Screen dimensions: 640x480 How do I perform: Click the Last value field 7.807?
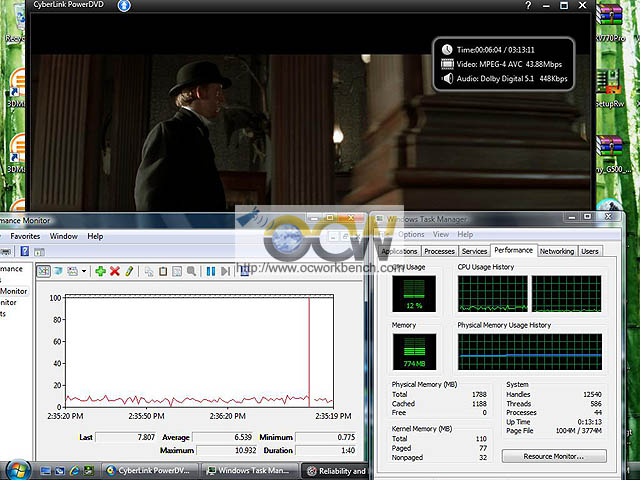[x=126, y=437]
